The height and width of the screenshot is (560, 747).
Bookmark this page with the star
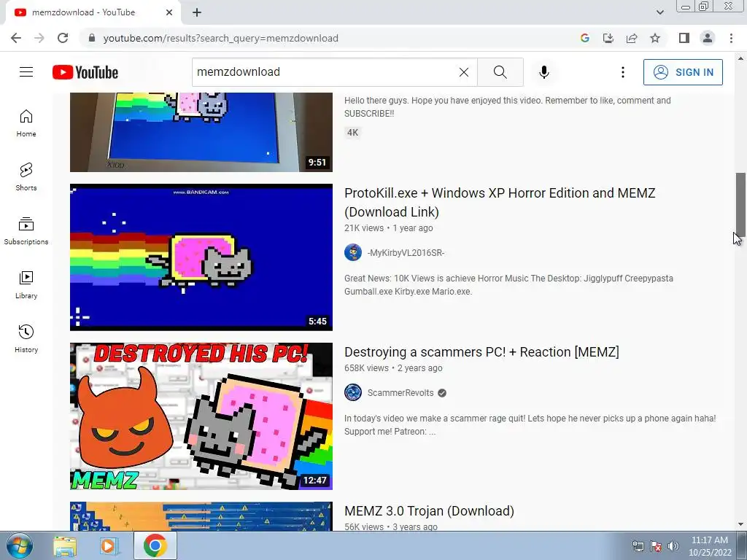tap(655, 38)
